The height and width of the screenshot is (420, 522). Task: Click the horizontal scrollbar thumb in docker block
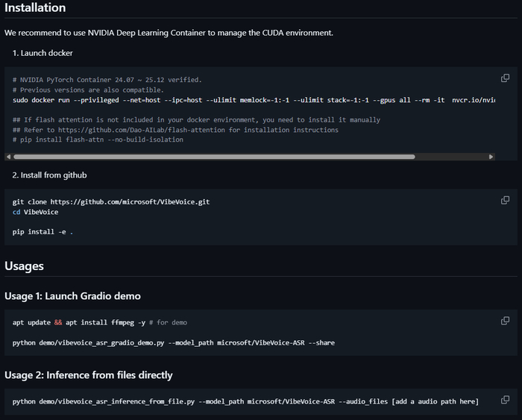click(x=213, y=157)
